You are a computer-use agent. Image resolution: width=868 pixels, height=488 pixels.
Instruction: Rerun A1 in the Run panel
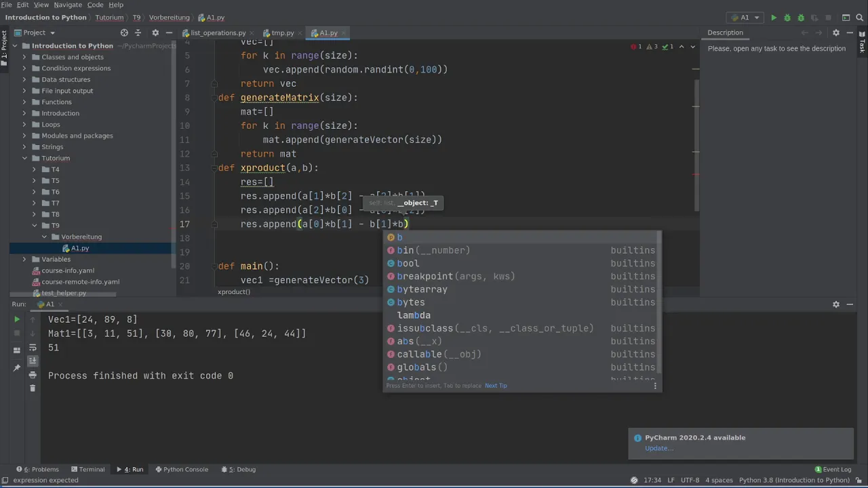(x=17, y=319)
